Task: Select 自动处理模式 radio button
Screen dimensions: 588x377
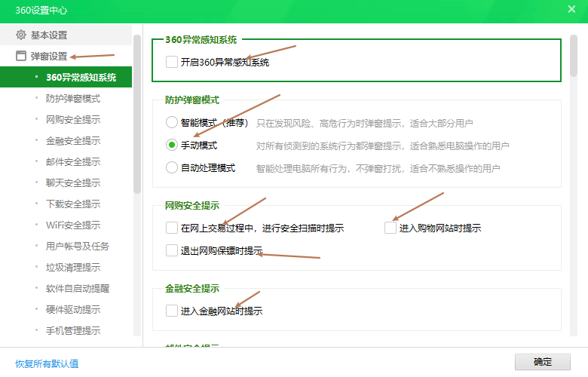Action: click(172, 167)
